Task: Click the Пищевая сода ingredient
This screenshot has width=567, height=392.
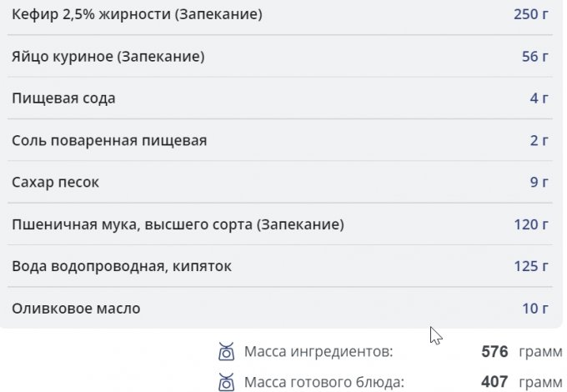Action: [x=63, y=98]
